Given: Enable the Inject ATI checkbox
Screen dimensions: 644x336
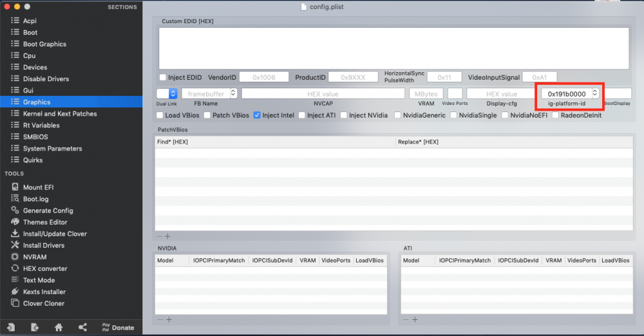Looking at the screenshot, I should (x=302, y=115).
